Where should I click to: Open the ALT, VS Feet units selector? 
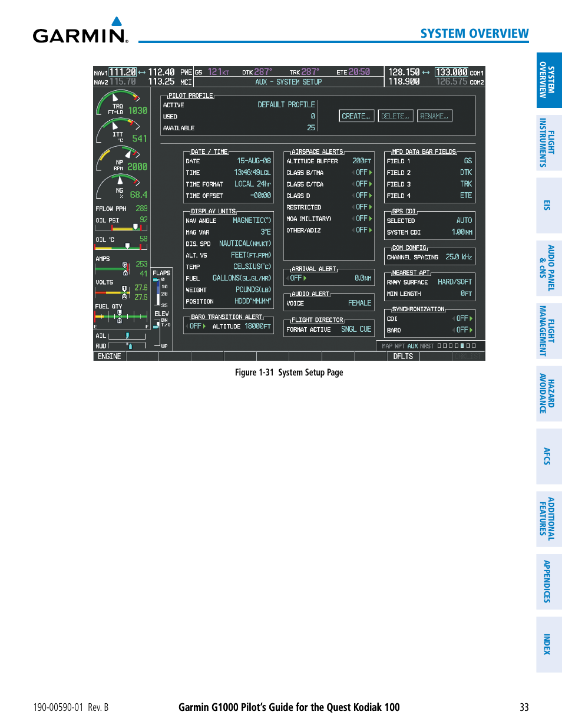click(251, 255)
